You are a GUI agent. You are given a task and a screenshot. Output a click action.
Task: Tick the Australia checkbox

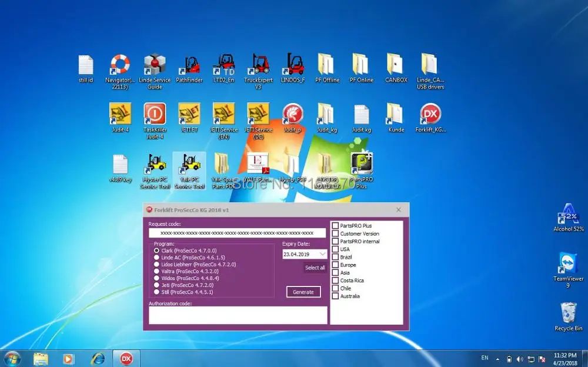tap(335, 296)
